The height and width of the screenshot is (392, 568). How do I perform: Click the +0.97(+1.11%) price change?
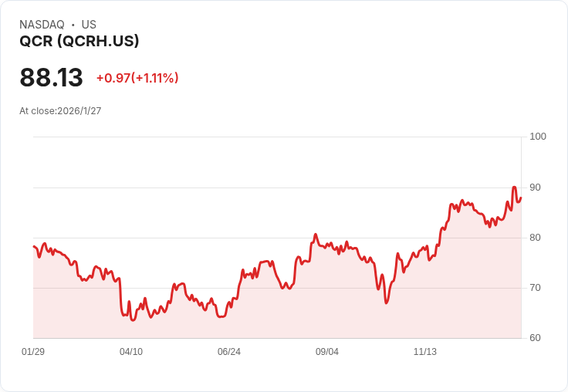pos(137,78)
